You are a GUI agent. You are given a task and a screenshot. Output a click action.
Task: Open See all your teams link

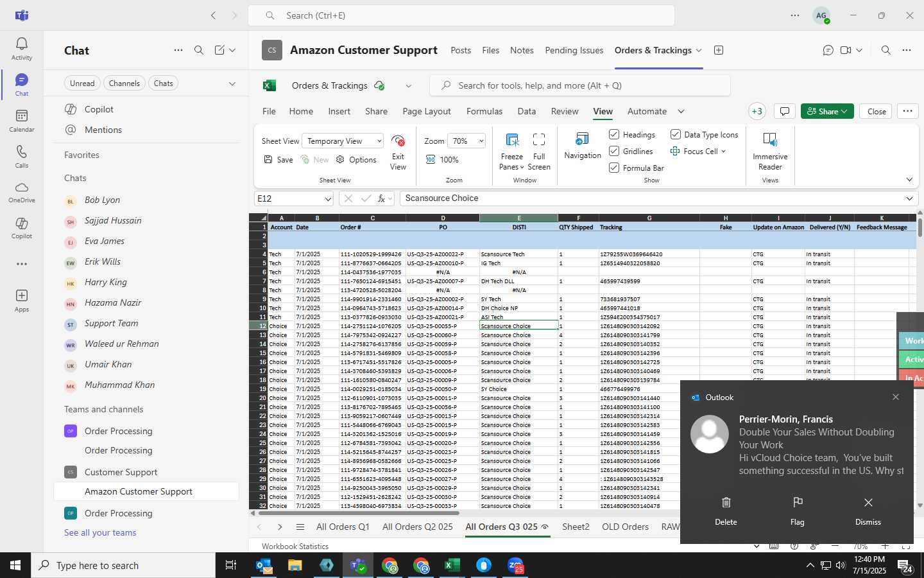point(100,532)
